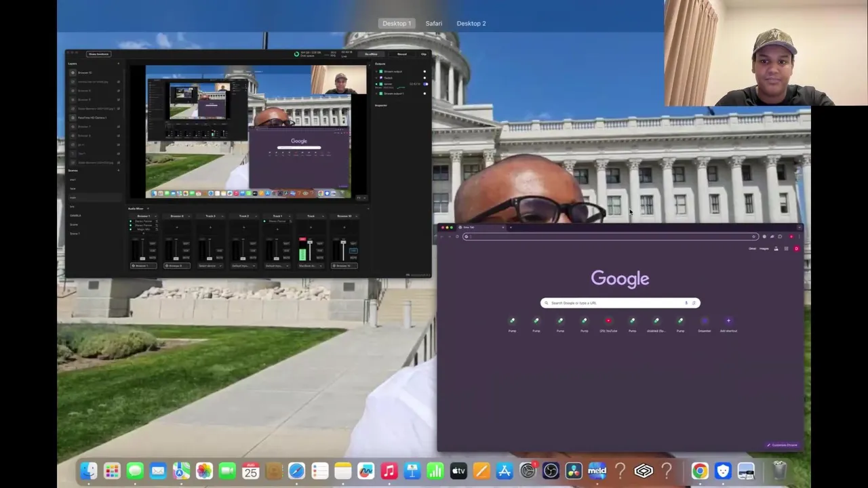Open Apple TV from the Dock

458,470
